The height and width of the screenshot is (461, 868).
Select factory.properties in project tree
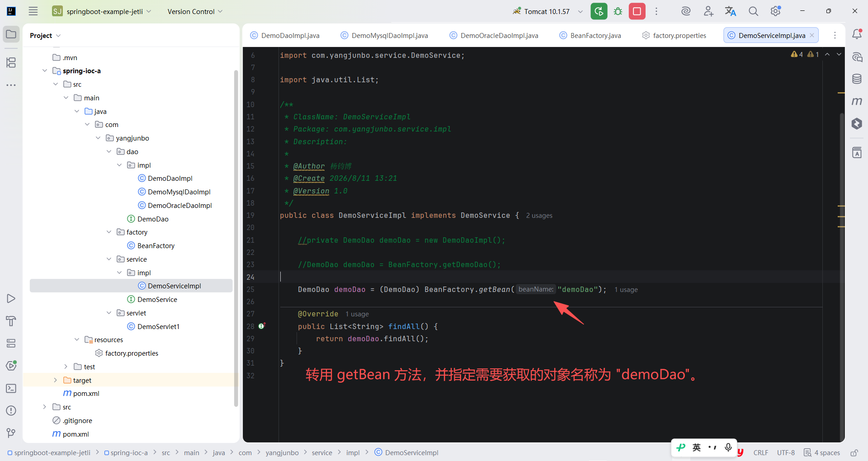pyautogui.click(x=132, y=353)
